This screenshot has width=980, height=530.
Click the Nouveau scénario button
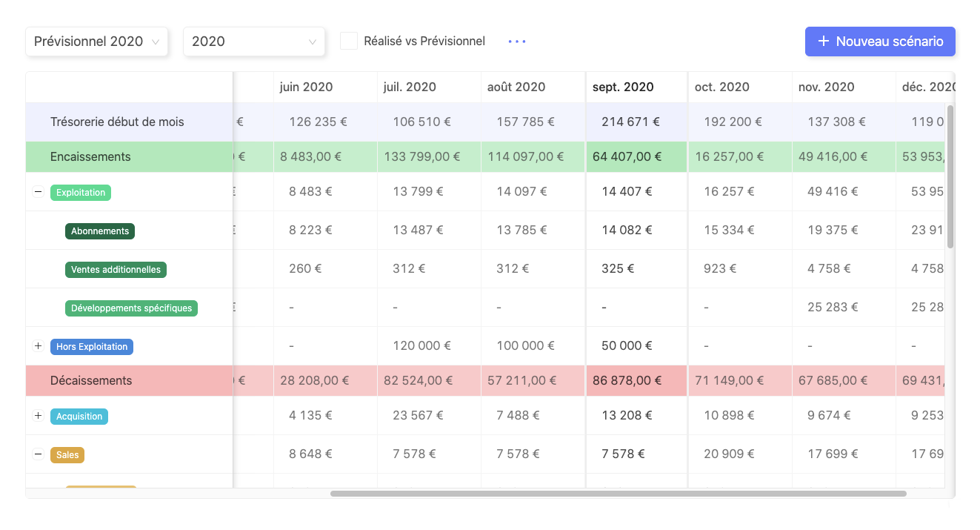[x=880, y=42]
